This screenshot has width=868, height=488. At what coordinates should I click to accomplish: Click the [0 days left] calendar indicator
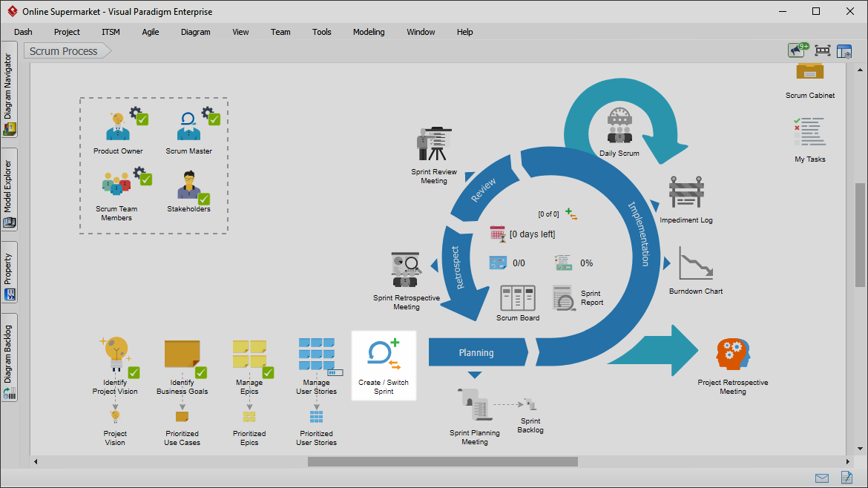522,234
